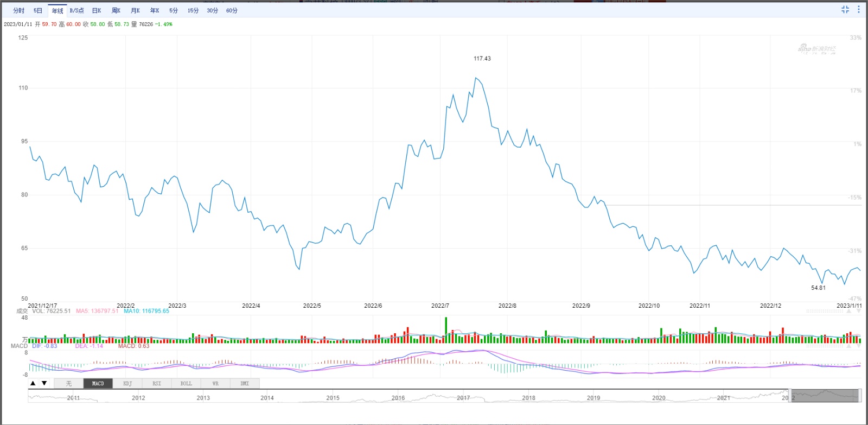Click the black down arrow below MACD chart
Image resolution: width=868 pixels, height=425 pixels.
[x=44, y=383]
